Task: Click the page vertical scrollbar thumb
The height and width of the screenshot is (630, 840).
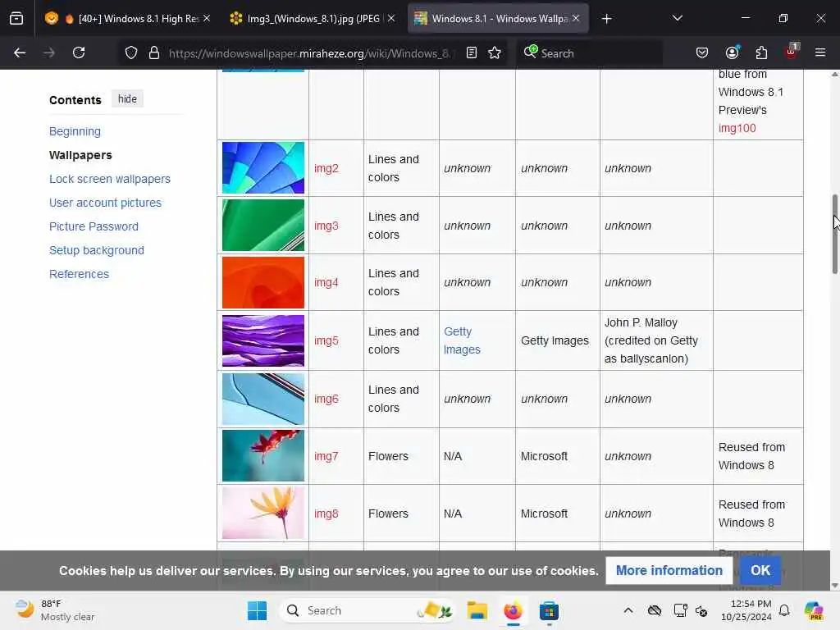Action: coord(834,234)
